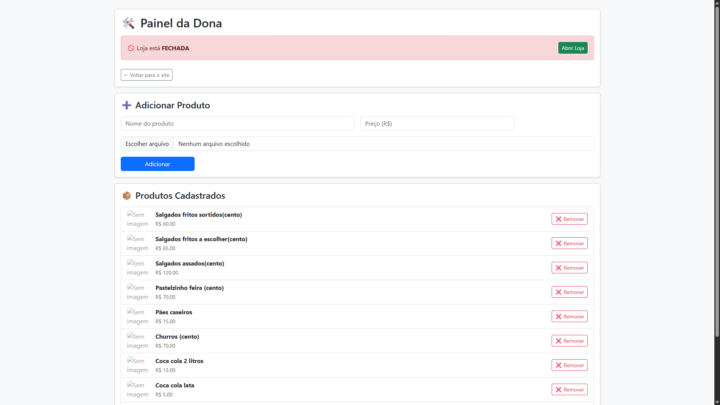Click the Abrir Loja button
This screenshot has height=405, width=720.
(x=573, y=48)
